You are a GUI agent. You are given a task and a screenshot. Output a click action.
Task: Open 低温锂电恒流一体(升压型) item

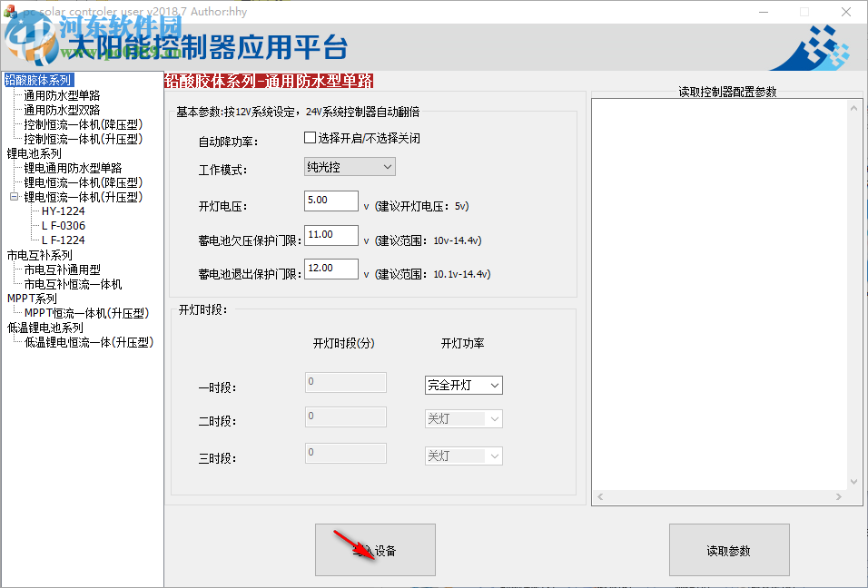tap(89, 342)
